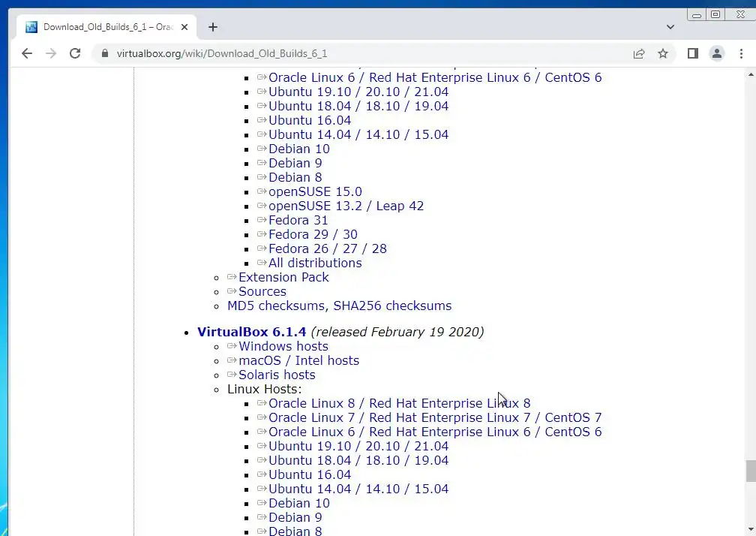Viewport: 756px width, 536px height.
Task: Open the MD5 checksums link
Action: coord(276,306)
